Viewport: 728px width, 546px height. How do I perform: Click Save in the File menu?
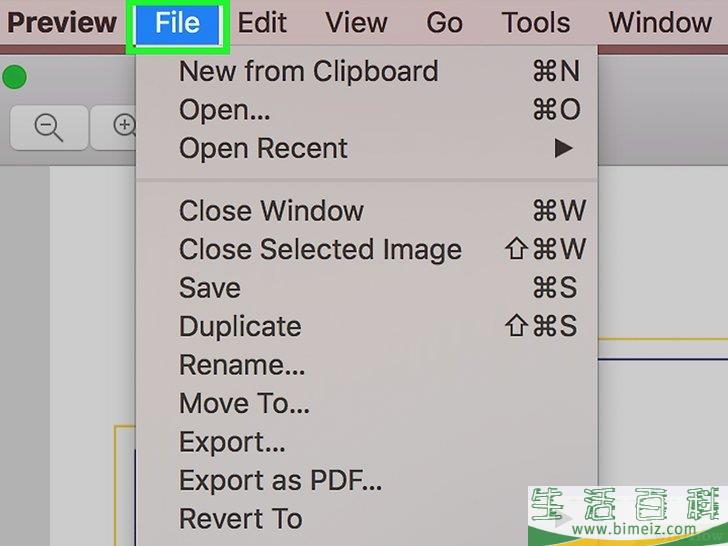(x=367, y=288)
